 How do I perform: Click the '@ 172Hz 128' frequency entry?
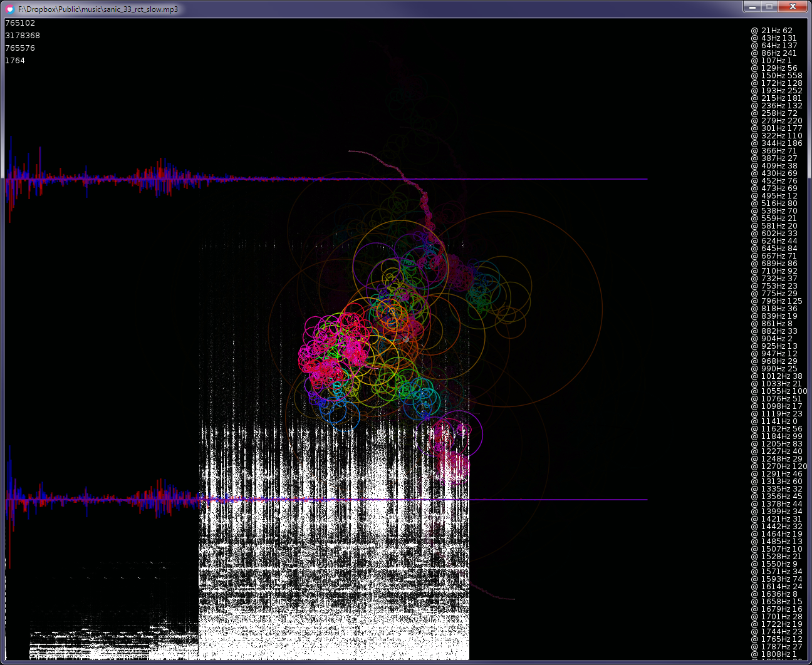click(x=777, y=83)
